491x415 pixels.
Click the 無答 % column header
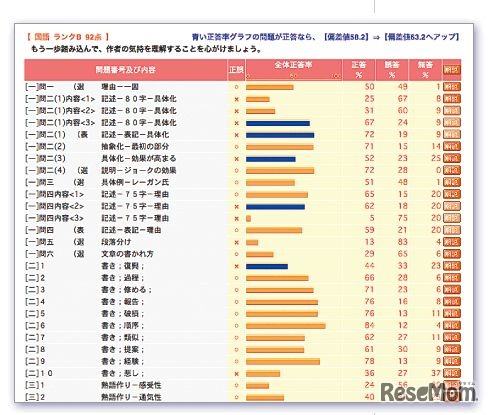pos(425,70)
